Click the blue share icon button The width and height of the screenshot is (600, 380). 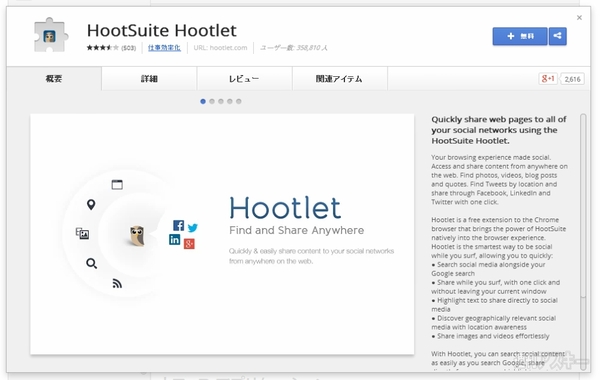click(x=558, y=36)
